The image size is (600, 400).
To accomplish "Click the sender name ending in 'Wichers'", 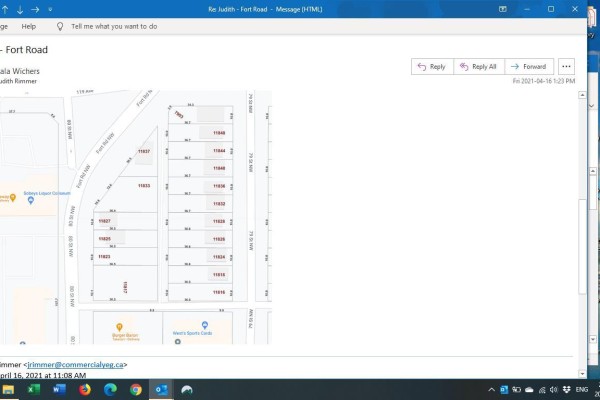I will tap(20, 71).
